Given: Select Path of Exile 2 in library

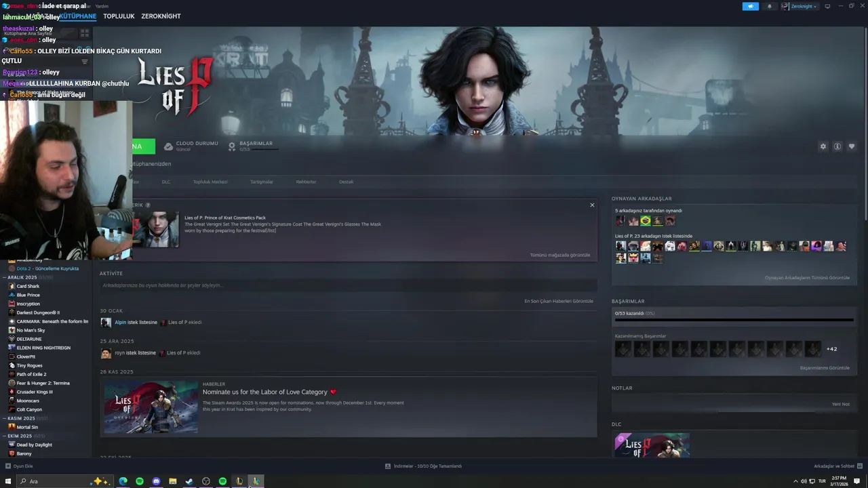Looking at the screenshot, I should tap(32, 374).
